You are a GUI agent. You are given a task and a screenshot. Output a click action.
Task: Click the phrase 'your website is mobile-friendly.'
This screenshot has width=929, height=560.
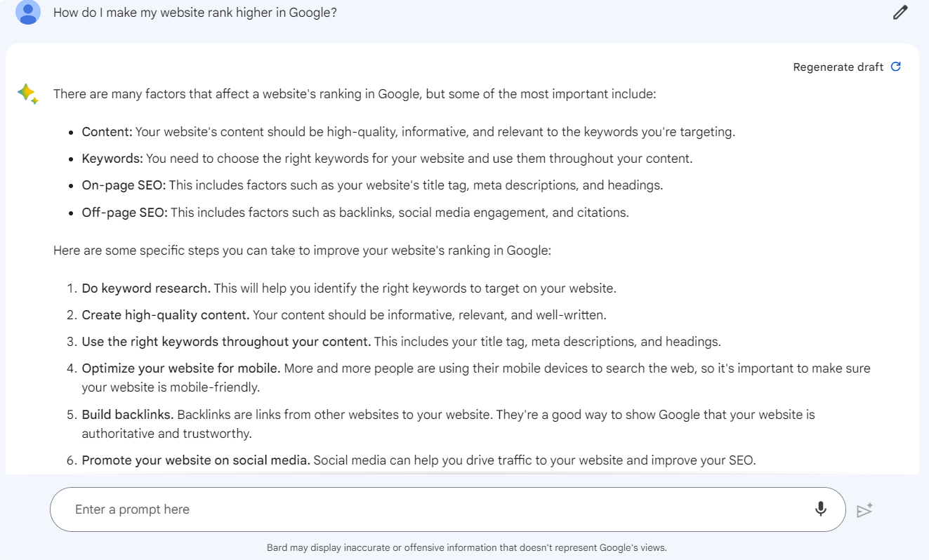coord(171,387)
